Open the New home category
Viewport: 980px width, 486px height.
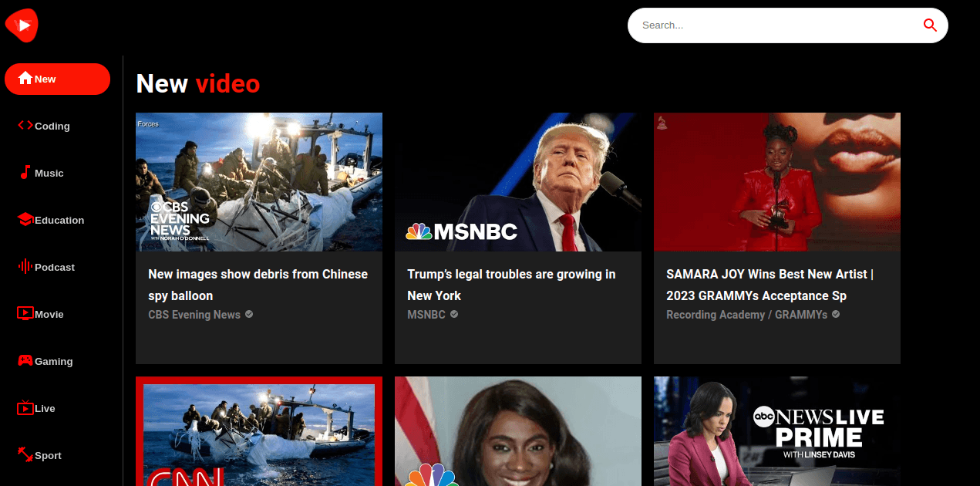coord(58,79)
